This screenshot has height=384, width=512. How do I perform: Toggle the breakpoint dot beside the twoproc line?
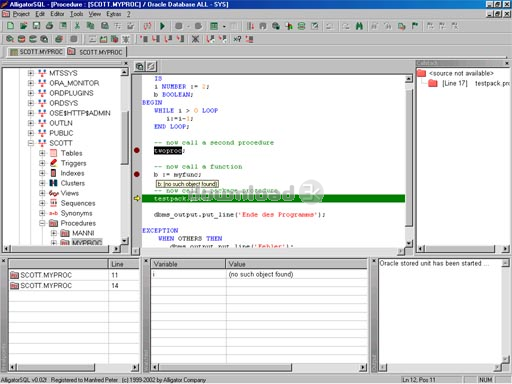(137, 150)
